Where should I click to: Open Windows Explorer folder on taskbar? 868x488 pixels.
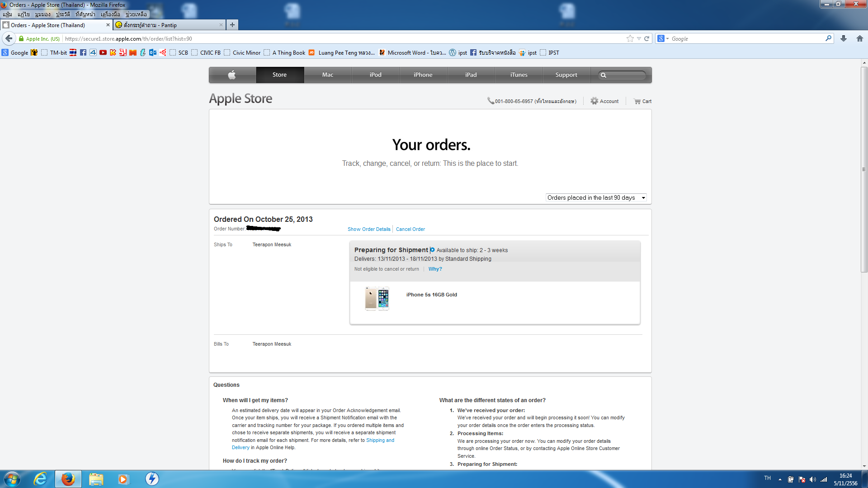[x=96, y=479]
